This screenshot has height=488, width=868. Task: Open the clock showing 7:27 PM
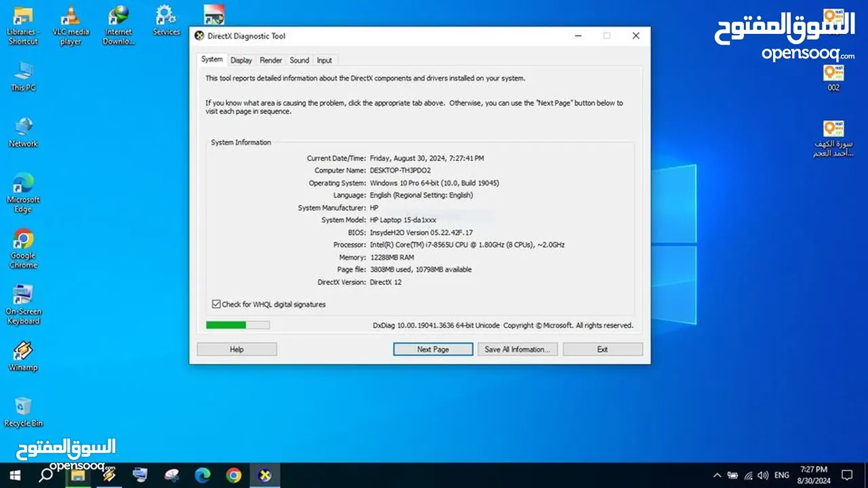[x=814, y=475]
